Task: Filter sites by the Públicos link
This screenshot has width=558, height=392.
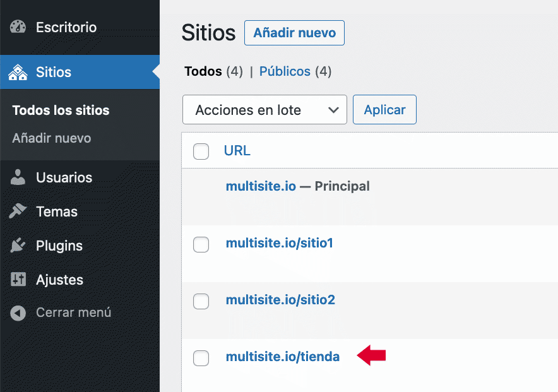Action: (x=285, y=71)
